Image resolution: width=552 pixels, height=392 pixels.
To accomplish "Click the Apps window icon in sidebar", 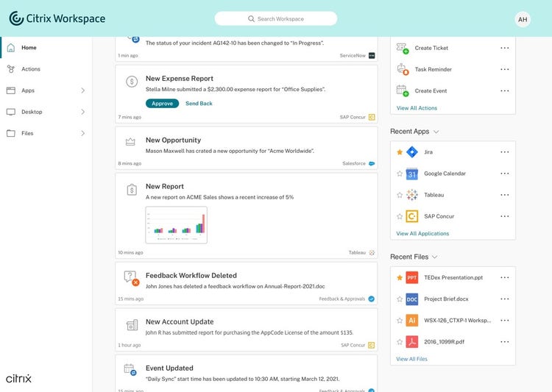I will click(x=11, y=90).
